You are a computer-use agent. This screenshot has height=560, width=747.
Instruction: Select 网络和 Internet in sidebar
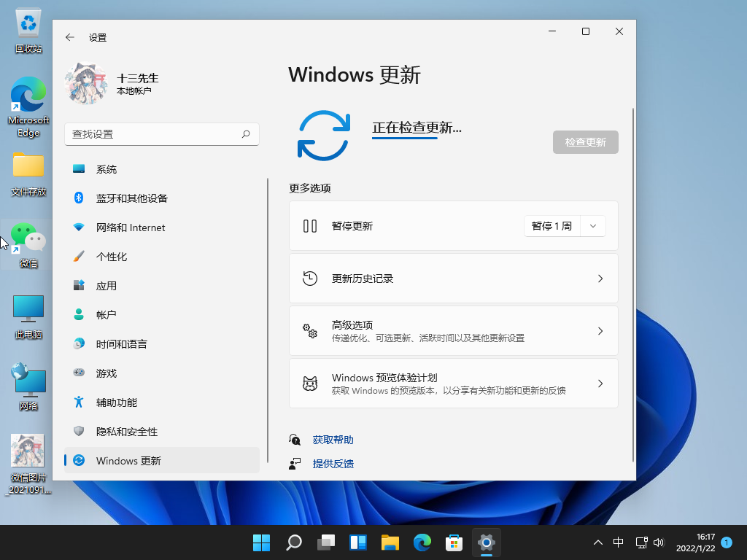pyautogui.click(x=131, y=227)
